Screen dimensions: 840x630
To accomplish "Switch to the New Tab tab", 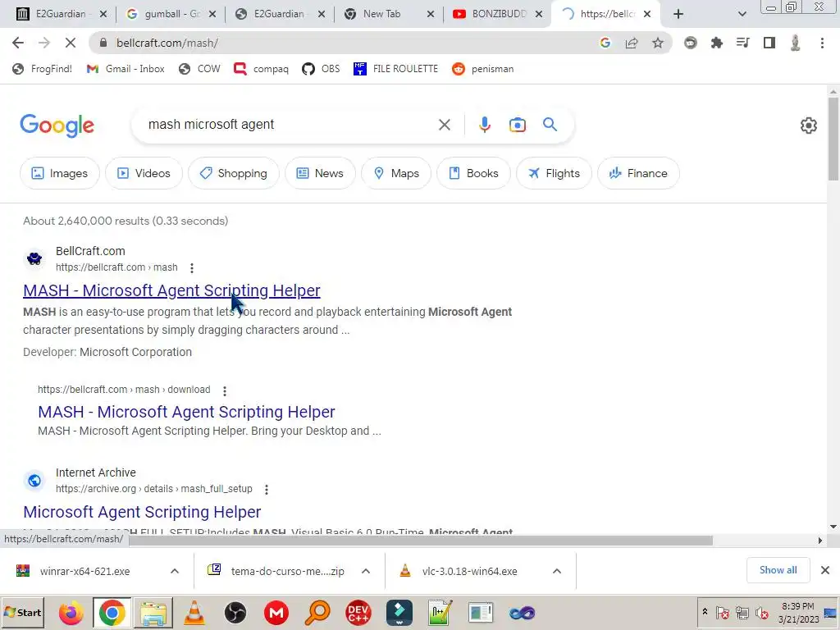I will pos(387,14).
